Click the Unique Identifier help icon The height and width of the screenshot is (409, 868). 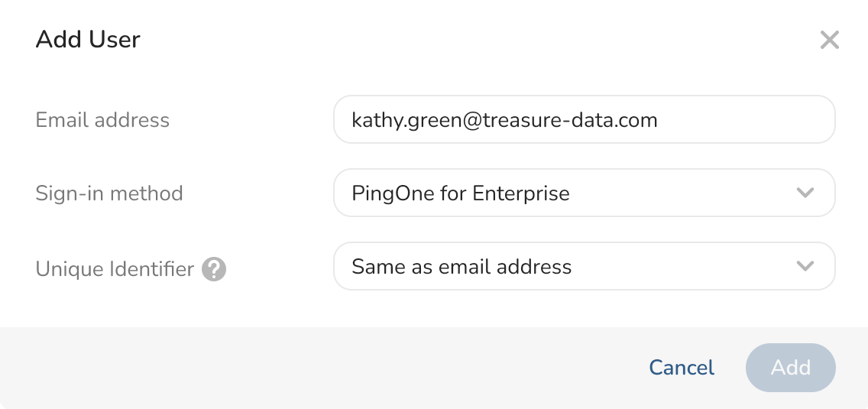pos(214,269)
